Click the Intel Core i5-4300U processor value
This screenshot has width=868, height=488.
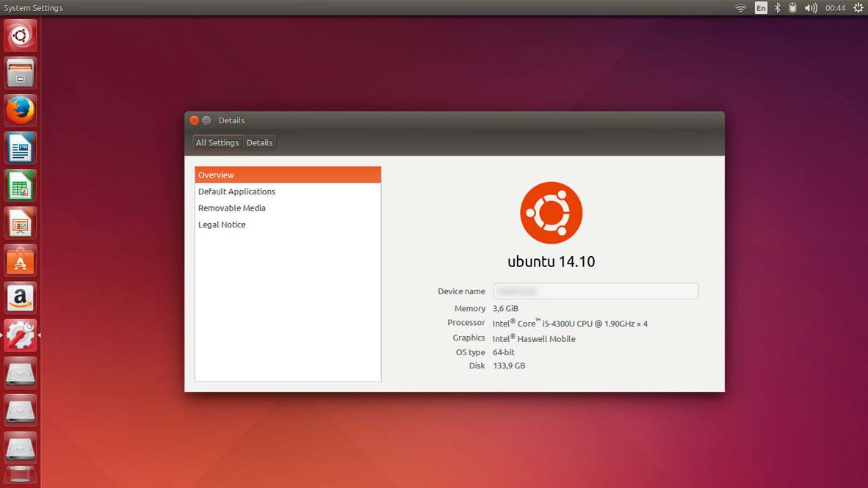570,323
